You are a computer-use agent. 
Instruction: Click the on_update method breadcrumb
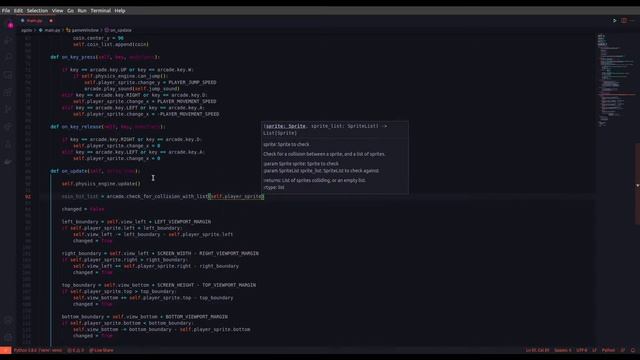pos(121,30)
